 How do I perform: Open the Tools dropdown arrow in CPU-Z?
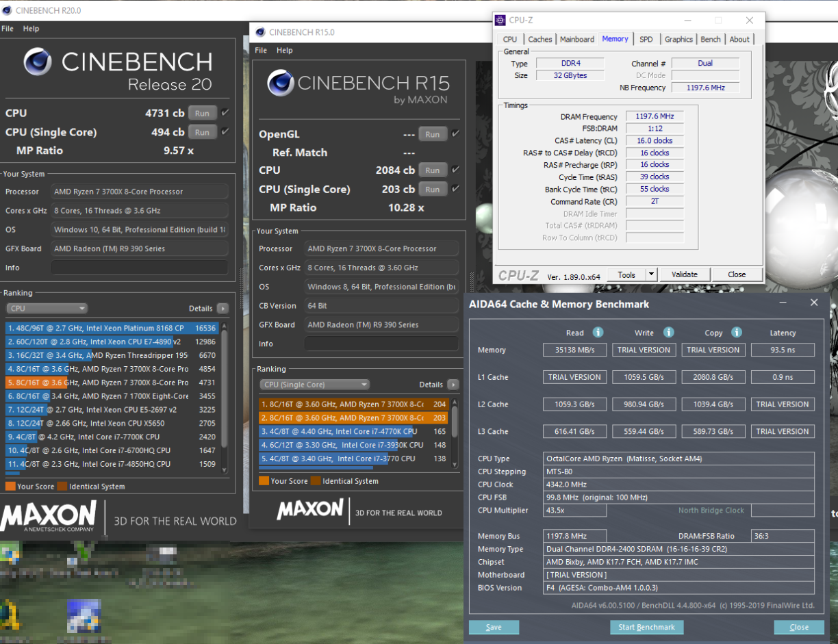pyautogui.click(x=652, y=274)
